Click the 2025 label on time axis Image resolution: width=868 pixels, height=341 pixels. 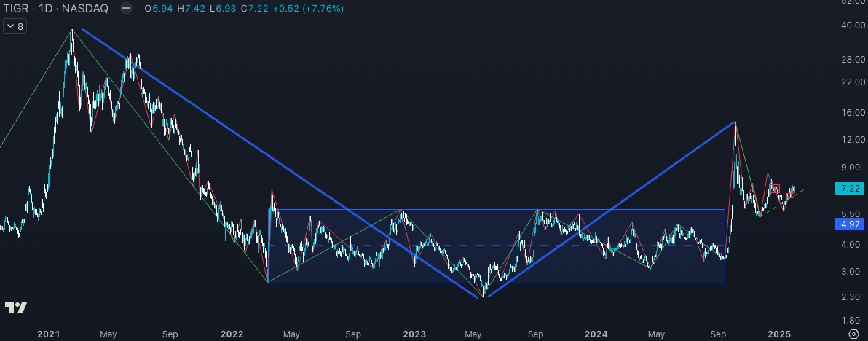point(778,334)
